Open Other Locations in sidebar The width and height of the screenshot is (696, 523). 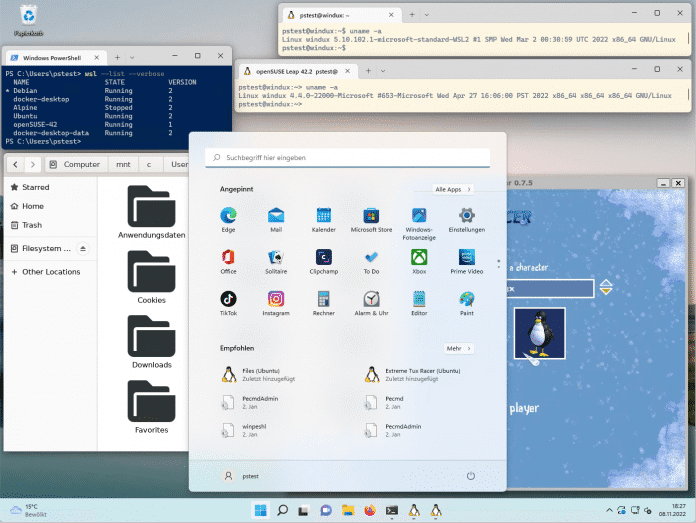point(51,272)
